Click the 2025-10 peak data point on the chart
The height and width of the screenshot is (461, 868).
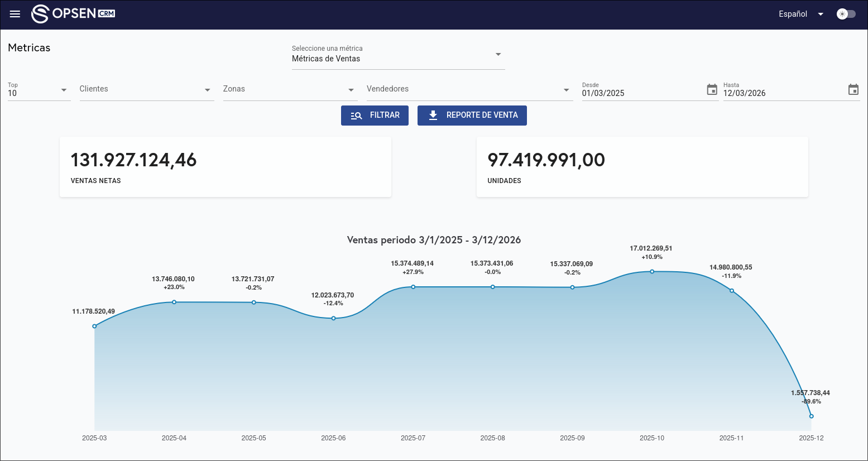pyautogui.click(x=652, y=271)
